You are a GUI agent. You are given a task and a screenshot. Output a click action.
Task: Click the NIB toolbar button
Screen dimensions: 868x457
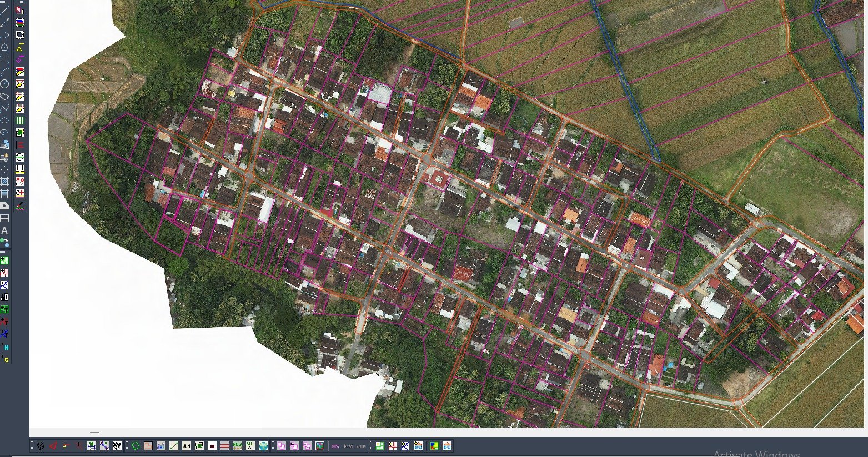[x=199, y=445]
